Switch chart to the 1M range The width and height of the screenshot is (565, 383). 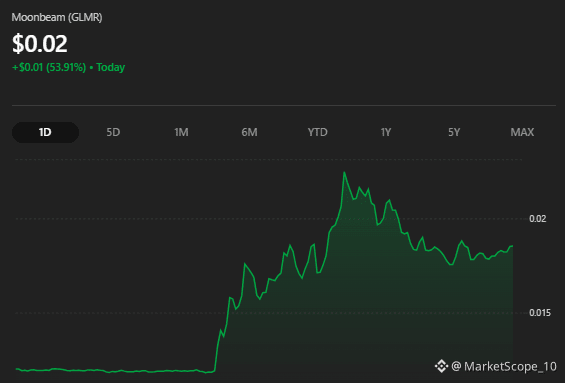coord(181,133)
